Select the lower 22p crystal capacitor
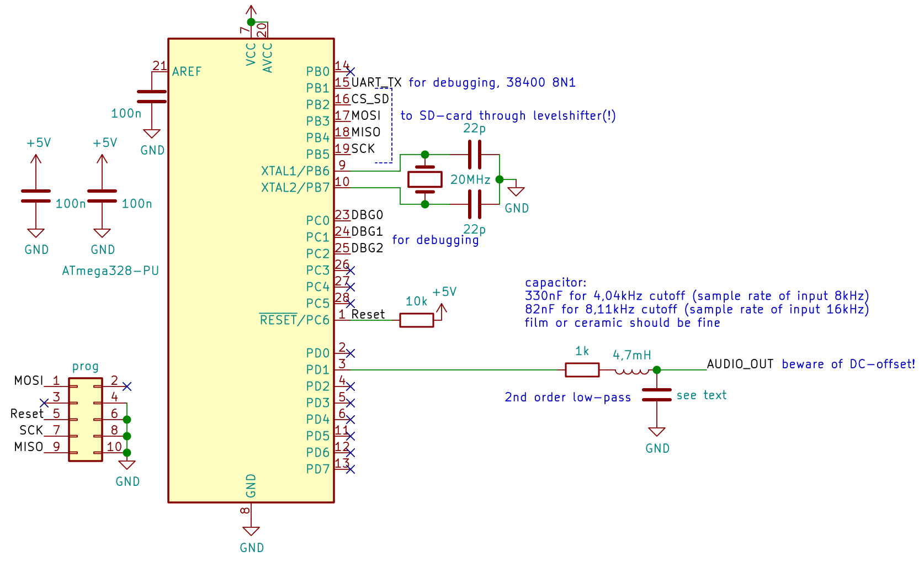The height and width of the screenshot is (561, 924). click(474, 204)
